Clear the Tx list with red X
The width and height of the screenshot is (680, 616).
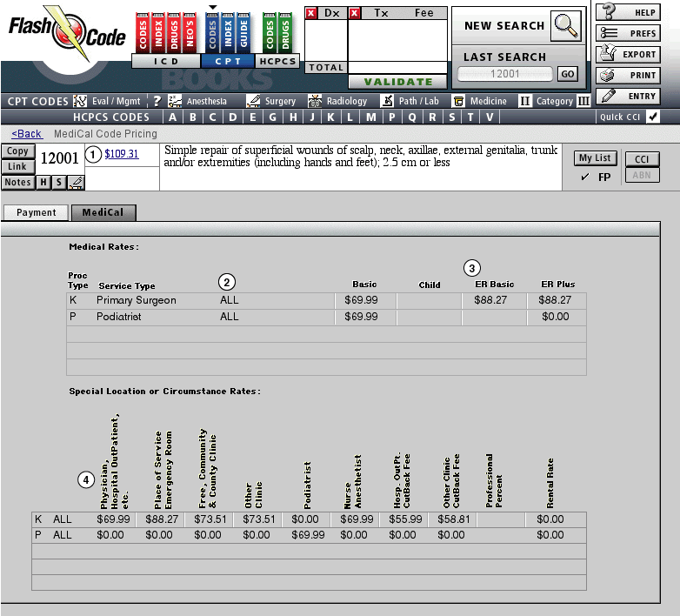[x=354, y=13]
